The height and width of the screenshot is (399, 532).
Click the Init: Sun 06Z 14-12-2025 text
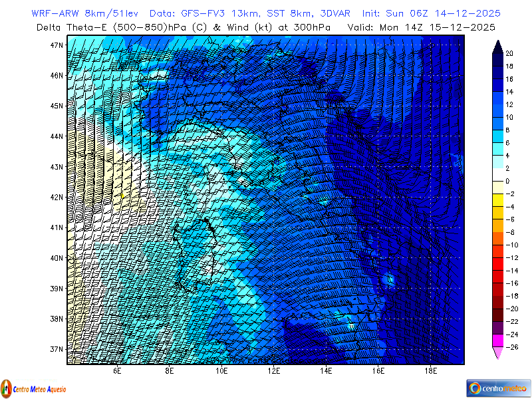[x=431, y=13]
